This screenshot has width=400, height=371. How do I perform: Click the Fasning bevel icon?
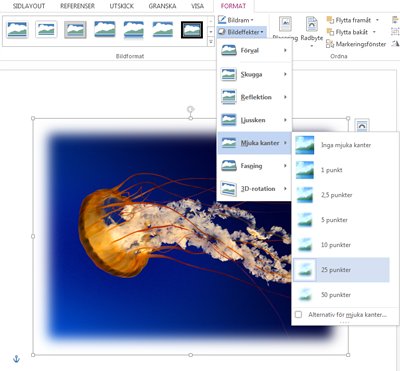(229, 166)
